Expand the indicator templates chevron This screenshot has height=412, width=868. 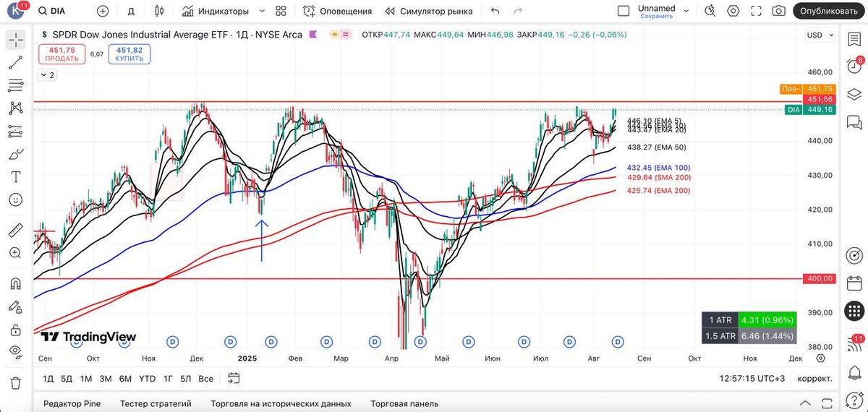pyautogui.click(x=262, y=11)
